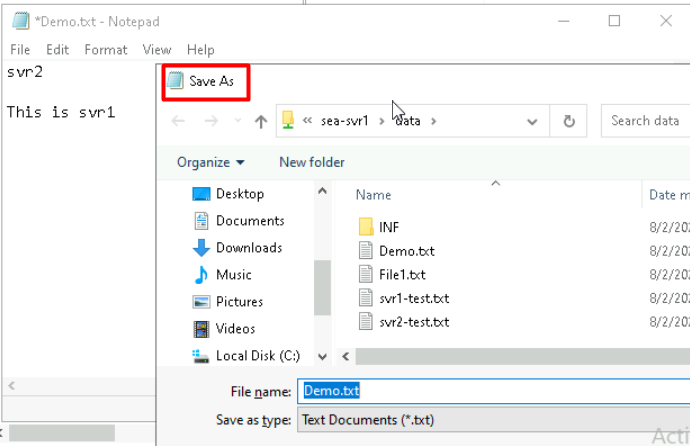Click navigation pane scroll down arrow
This screenshot has height=446, width=690.
click(x=322, y=357)
